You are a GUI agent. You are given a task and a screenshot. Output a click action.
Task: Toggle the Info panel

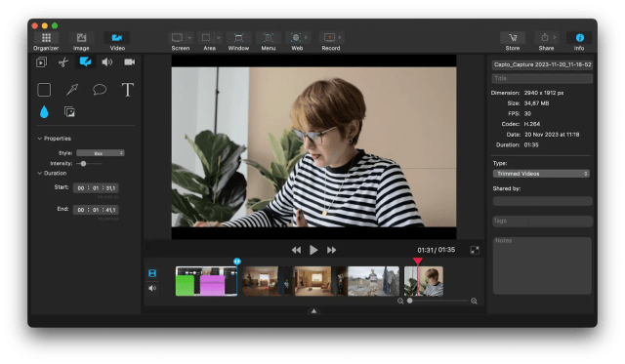(579, 41)
